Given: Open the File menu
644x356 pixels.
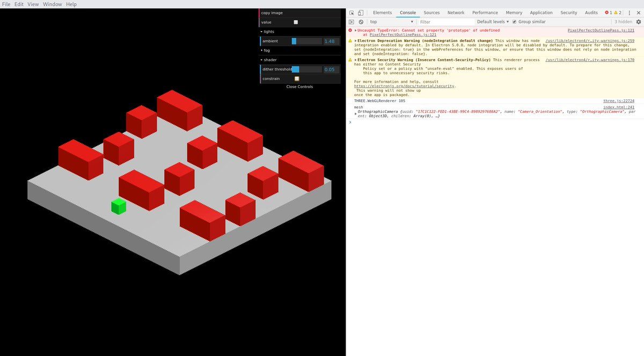Looking at the screenshot, I should 6,4.
